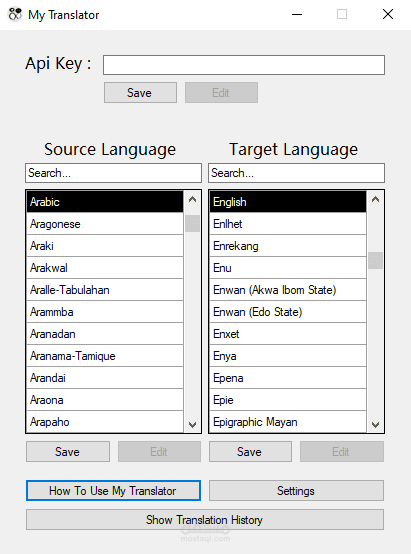Select Aranama-Tamique source language
This screenshot has height=554, width=411.
click(x=105, y=356)
